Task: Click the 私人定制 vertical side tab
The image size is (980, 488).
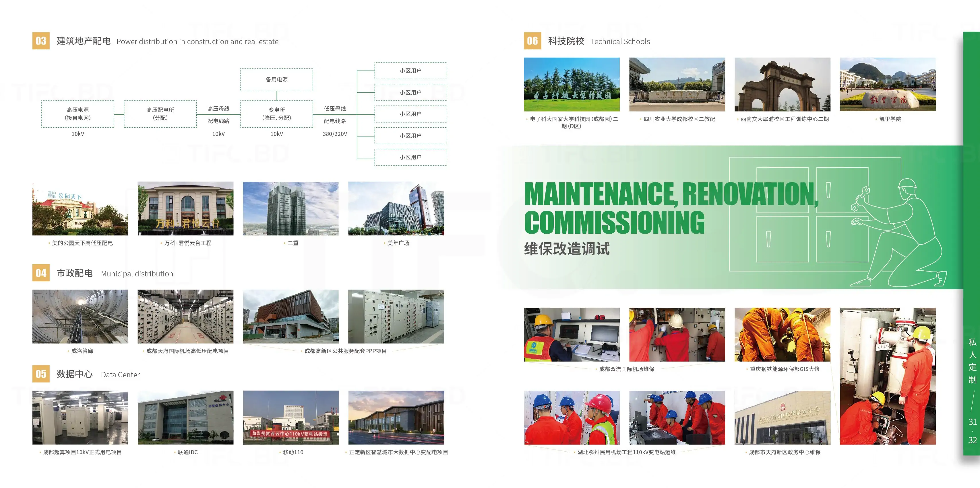Action: point(972,360)
